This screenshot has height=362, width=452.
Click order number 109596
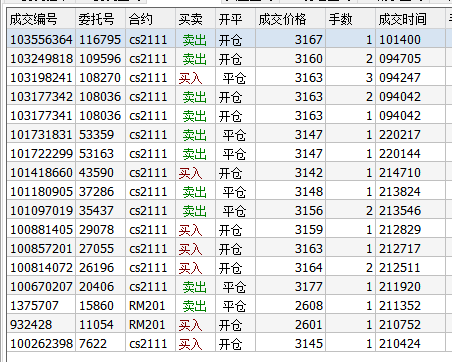100,59
